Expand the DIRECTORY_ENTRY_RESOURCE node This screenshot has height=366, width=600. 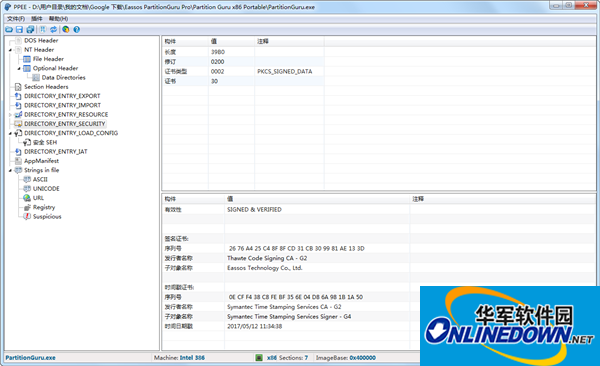[10, 114]
